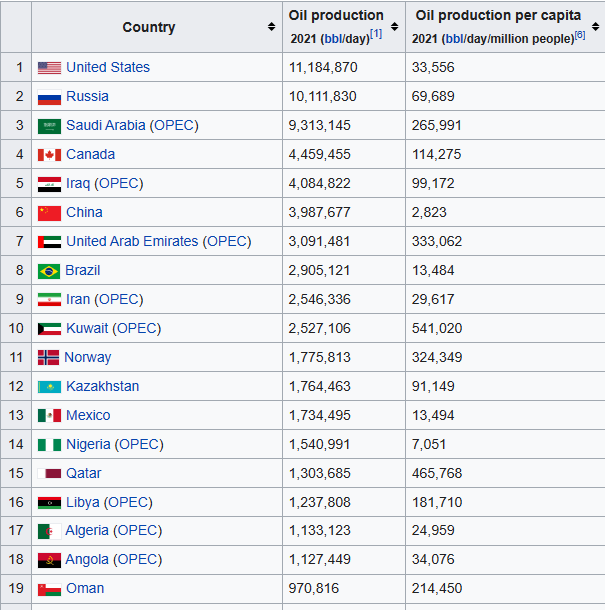Click the Norway flag icon
This screenshot has width=605, height=610.
[x=48, y=358]
